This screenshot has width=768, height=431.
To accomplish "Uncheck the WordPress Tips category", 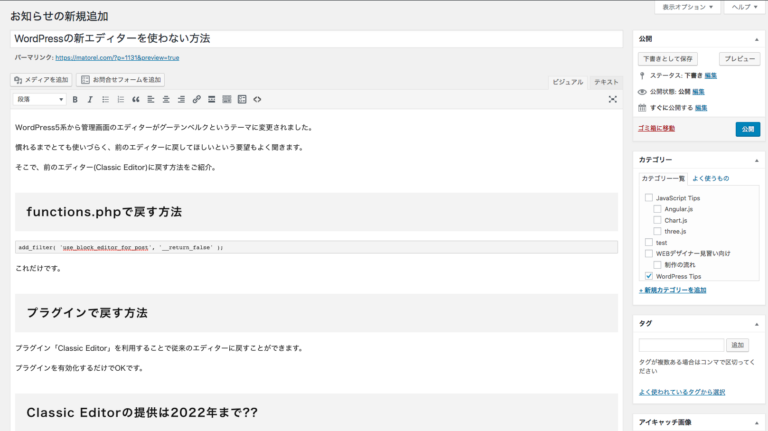I will click(x=649, y=276).
